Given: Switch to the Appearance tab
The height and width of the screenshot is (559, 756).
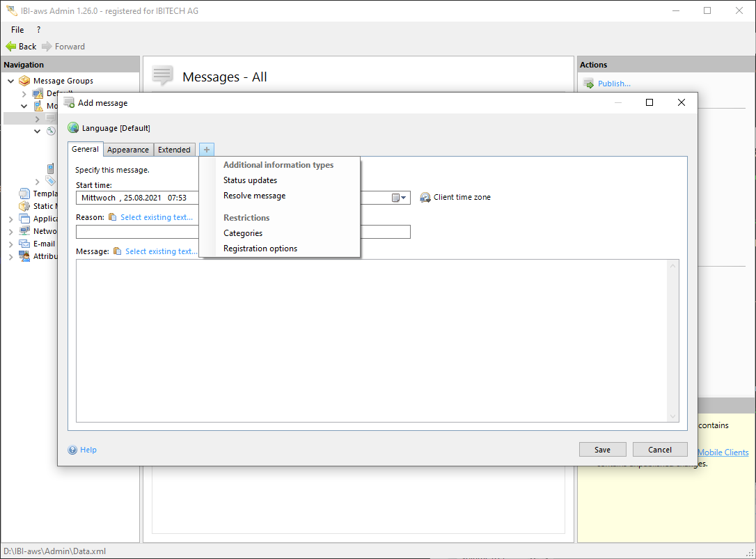Looking at the screenshot, I should point(128,150).
